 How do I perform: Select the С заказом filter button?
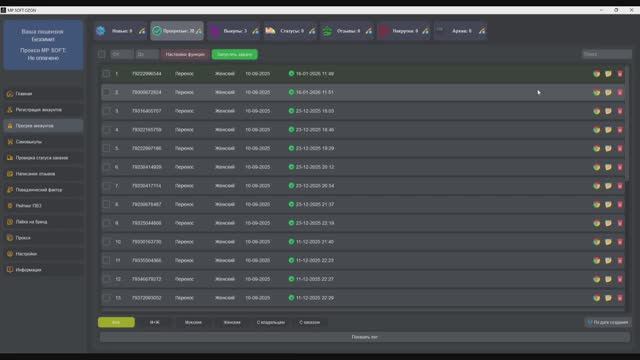click(309, 322)
